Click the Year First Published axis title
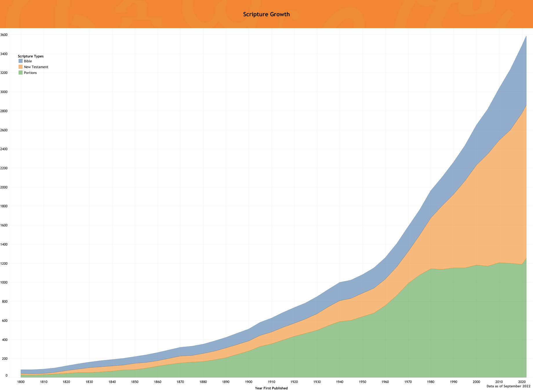The width and height of the screenshot is (533, 392). click(x=271, y=388)
